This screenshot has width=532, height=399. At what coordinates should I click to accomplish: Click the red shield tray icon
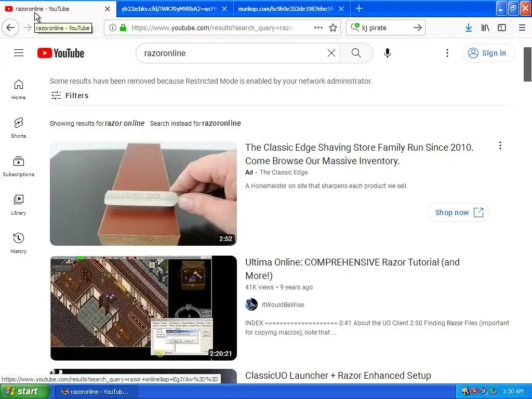[x=474, y=391]
